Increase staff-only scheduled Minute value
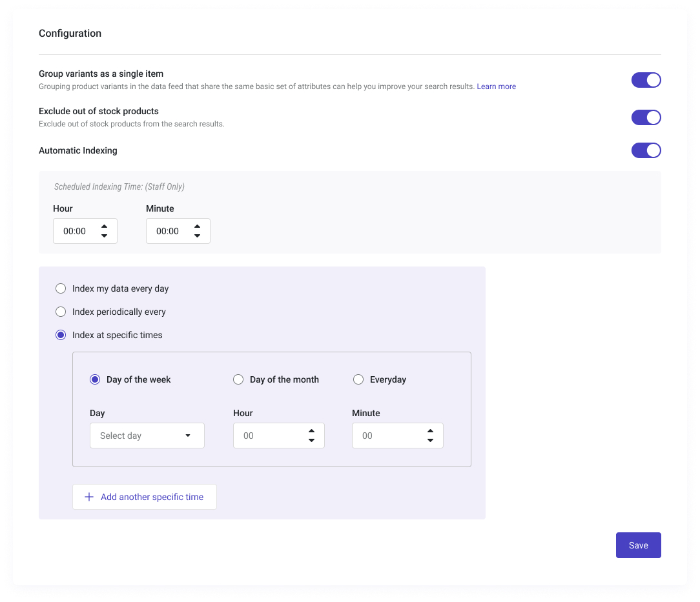Image resolution: width=700 pixels, height=602 pixels. pyautogui.click(x=197, y=226)
